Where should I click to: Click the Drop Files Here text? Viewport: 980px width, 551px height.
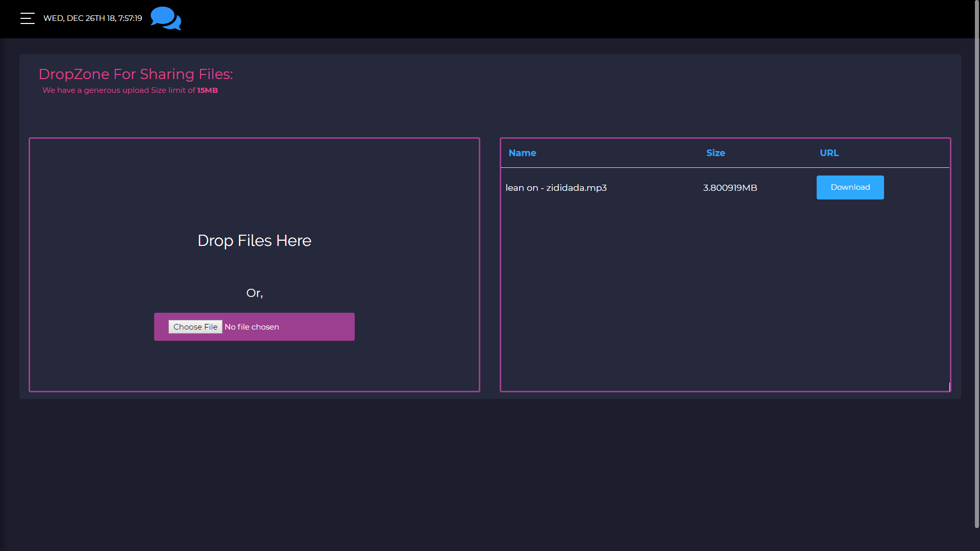point(254,241)
